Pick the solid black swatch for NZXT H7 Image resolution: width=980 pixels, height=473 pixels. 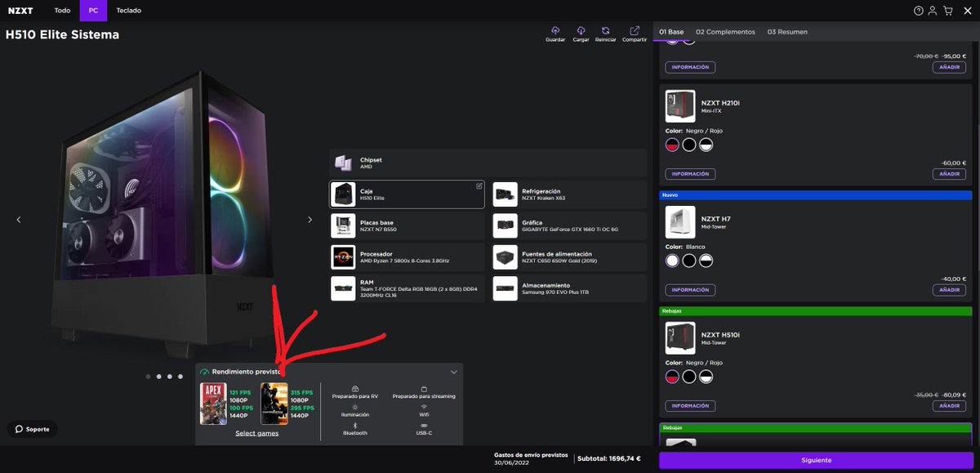tap(689, 261)
